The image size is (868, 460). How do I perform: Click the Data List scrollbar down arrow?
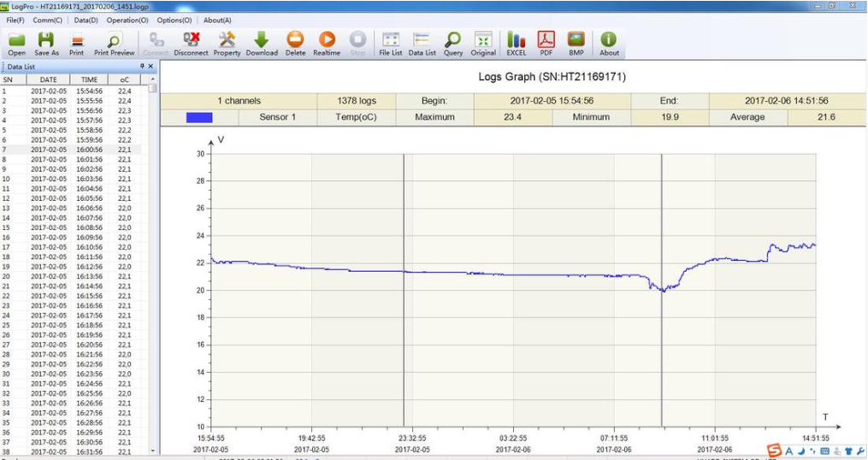[x=154, y=451]
